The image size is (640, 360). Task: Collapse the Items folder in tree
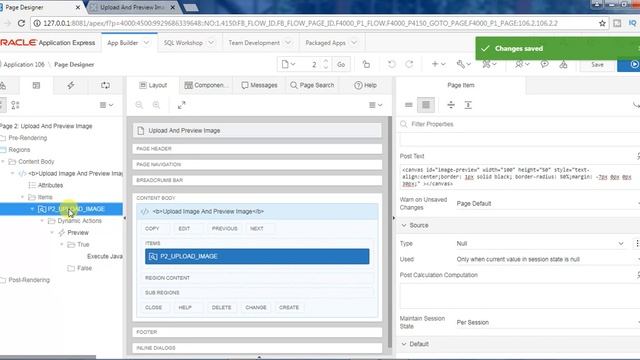click(22, 197)
